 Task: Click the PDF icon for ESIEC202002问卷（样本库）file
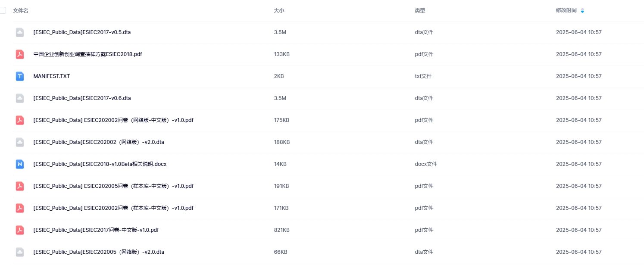(x=20, y=208)
